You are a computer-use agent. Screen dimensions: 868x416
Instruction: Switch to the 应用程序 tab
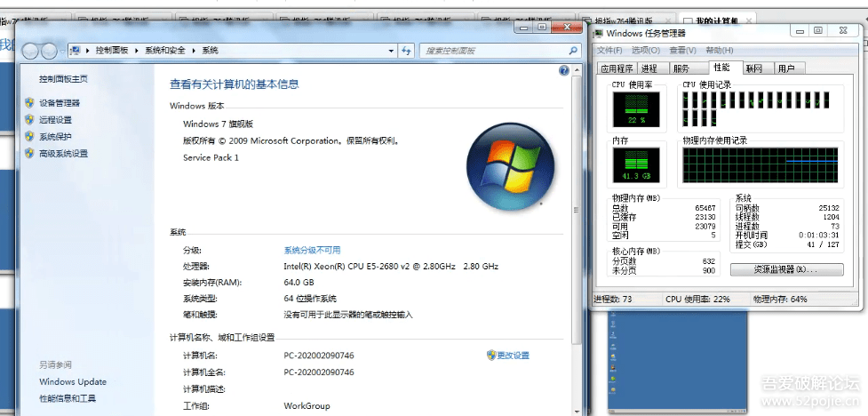pyautogui.click(x=617, y=68)
